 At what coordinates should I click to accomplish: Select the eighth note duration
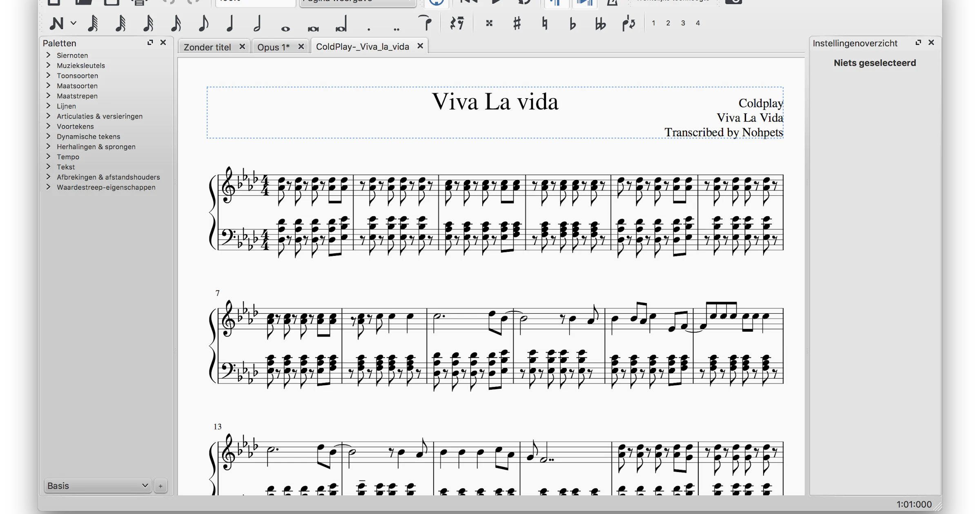point(203,23)
